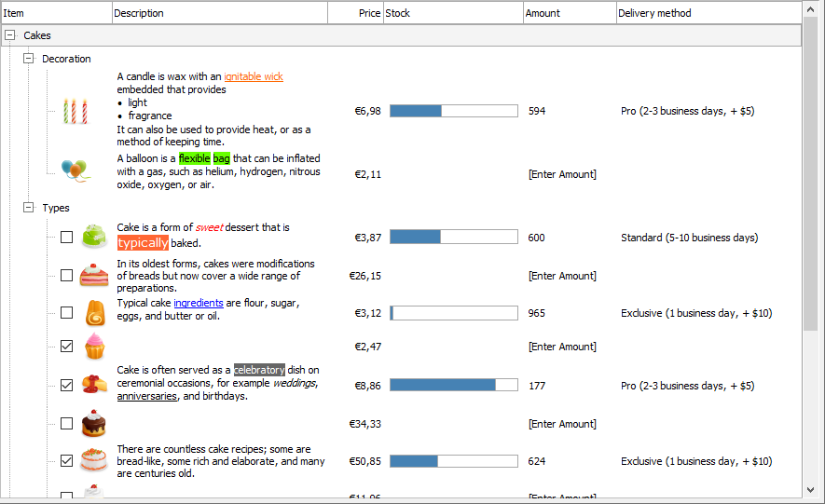This screenshot has height=504, width=825.
Task: Click the amount value 594
Action: 537,111
